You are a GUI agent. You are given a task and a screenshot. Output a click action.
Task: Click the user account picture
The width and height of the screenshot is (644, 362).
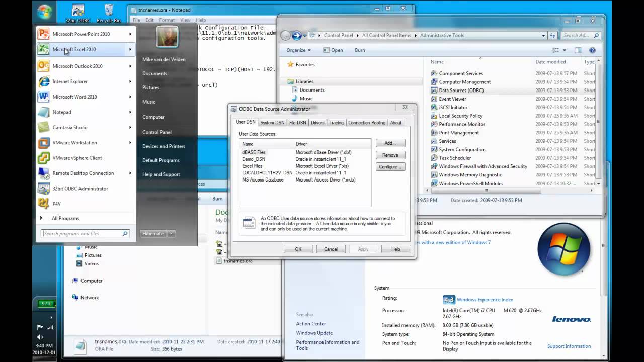coord(167,37)
